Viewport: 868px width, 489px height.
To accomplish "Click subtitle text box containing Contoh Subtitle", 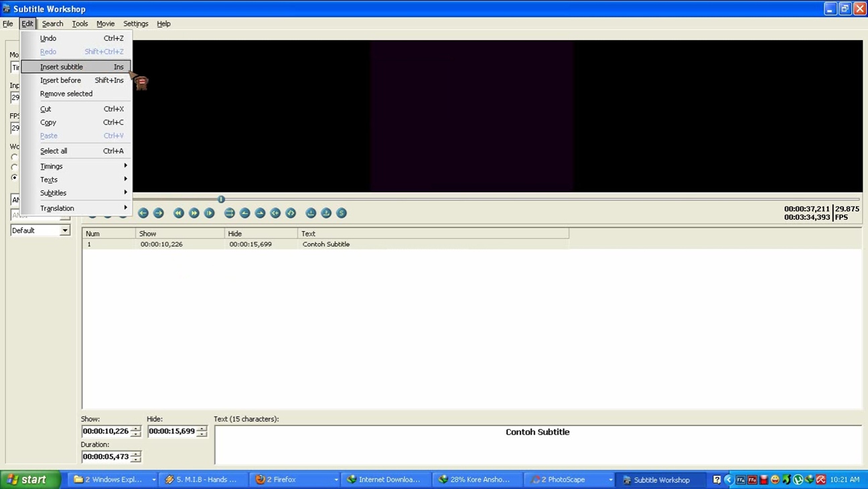I will click(x=538, y=445).
